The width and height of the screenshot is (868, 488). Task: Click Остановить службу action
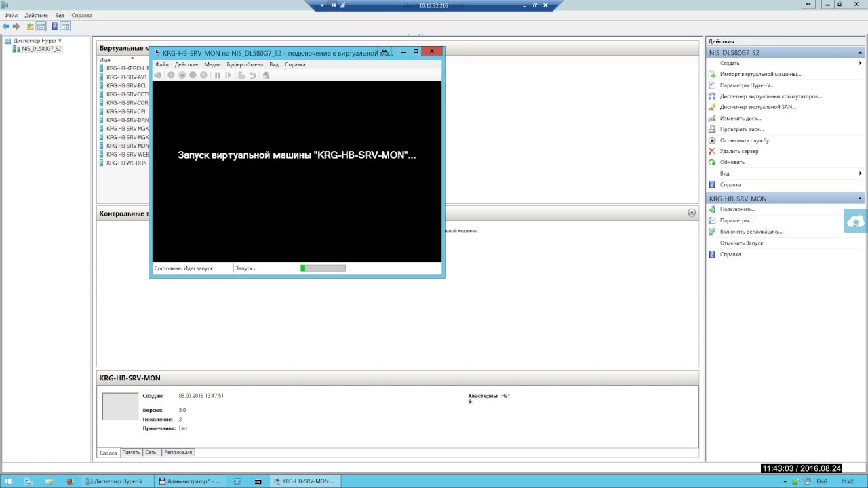coord(745,140)
